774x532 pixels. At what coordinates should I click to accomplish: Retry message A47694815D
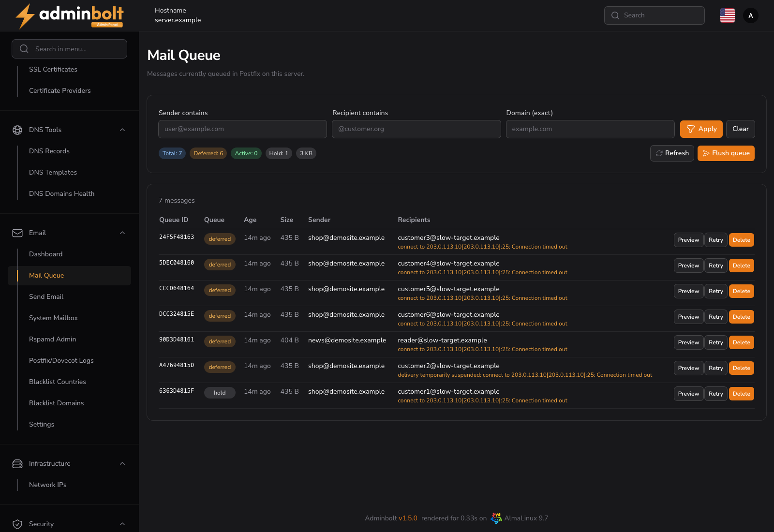point(716,368)
